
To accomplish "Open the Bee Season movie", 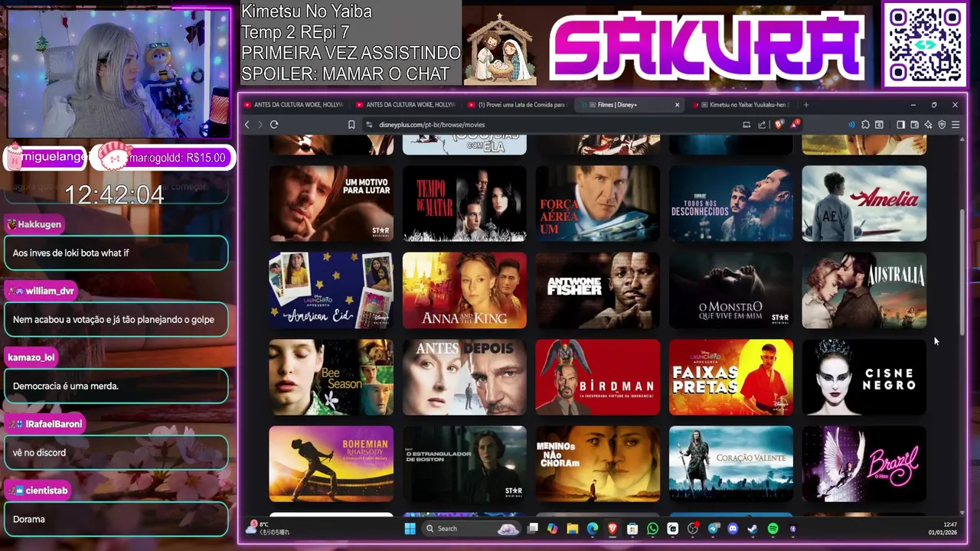I will tap(332, 377).
